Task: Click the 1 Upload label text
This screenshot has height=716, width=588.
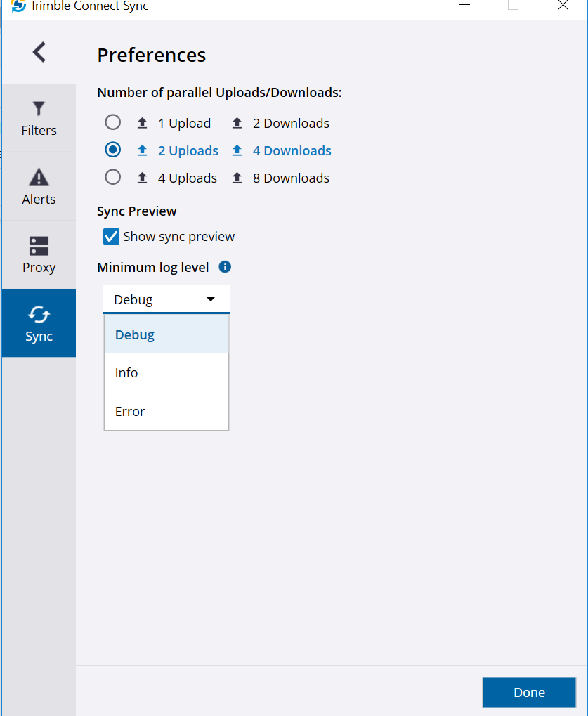Action: tap(185, 123)
